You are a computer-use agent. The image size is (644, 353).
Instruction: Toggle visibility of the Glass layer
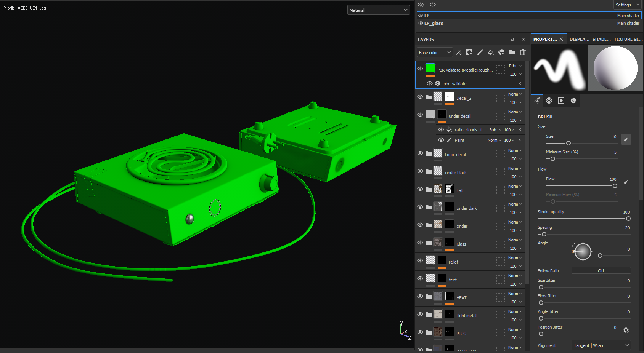(420, 243)
